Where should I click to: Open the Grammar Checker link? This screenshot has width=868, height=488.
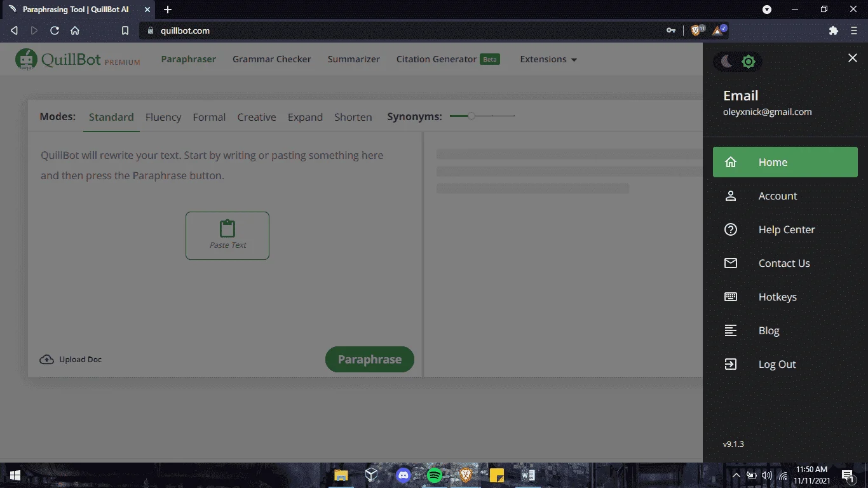click(272, 59)
